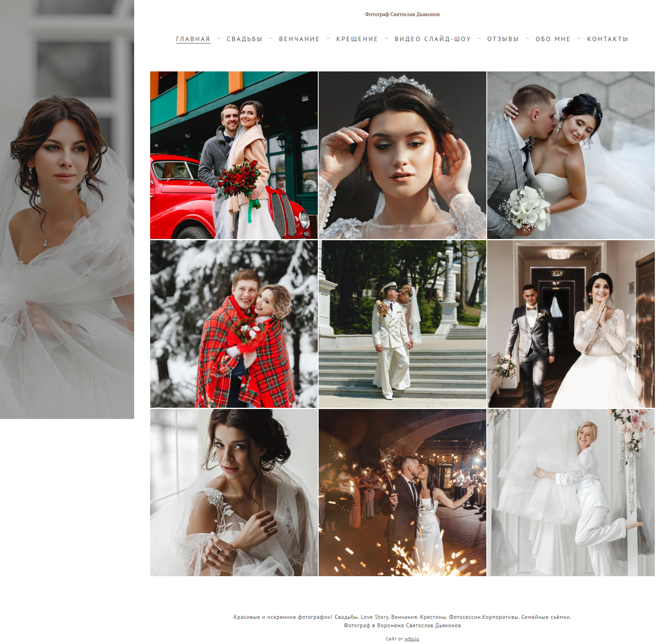Open the КОНТАКТЫ page
The height and width of the screenshot is (644, 664).
coord(608,39)
